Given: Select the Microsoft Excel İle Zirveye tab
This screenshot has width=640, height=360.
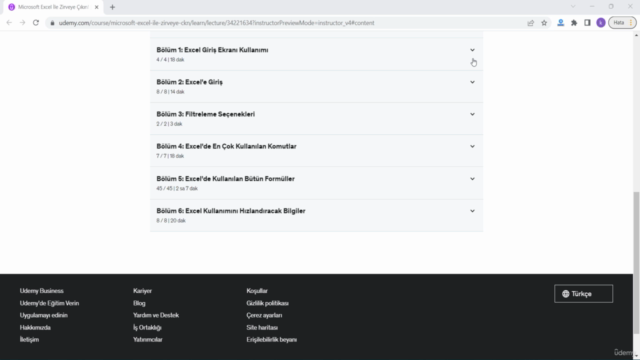Looking at the screenshot, I should [53, 7].
